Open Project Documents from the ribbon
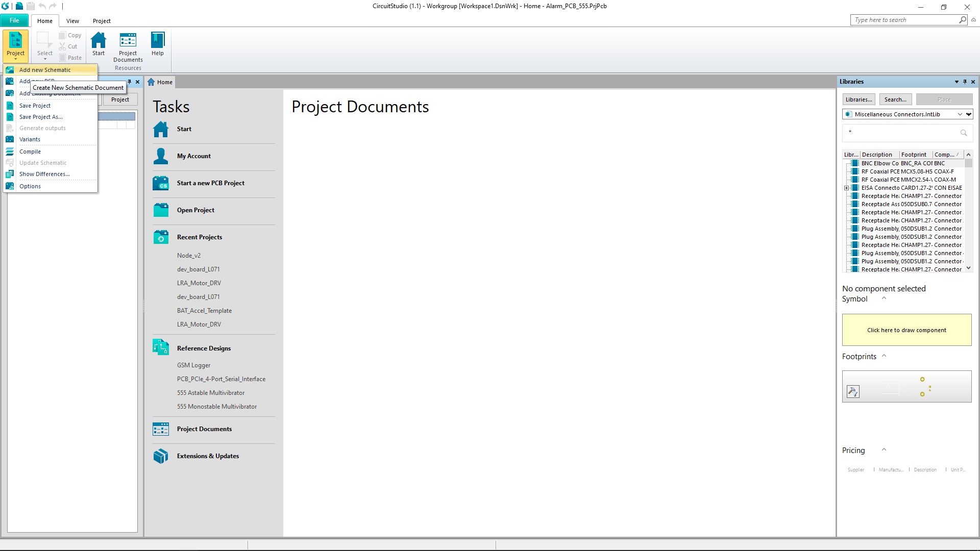Screen dimensions: 980x551 pyautogui.click(x=128, y=40)
